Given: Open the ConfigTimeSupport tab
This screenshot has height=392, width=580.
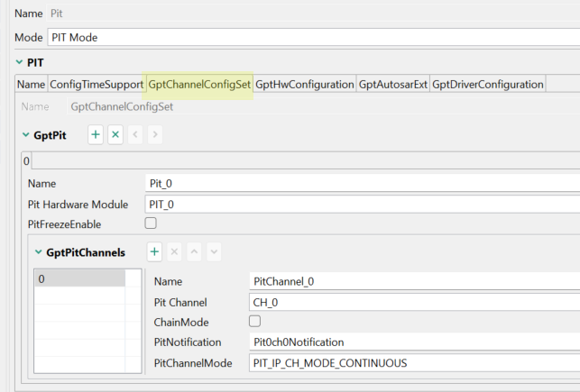Looking at the screenshot, I should tap(97, 84).
